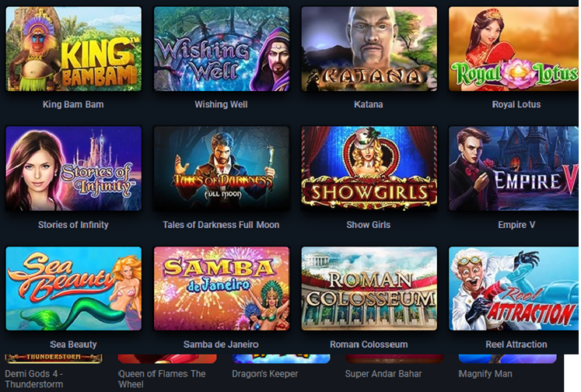Image resolution: width=581 pixels, height=392 pixels.
Task: Click the King Bam Bam title link
Action: (x=73, y=104)
